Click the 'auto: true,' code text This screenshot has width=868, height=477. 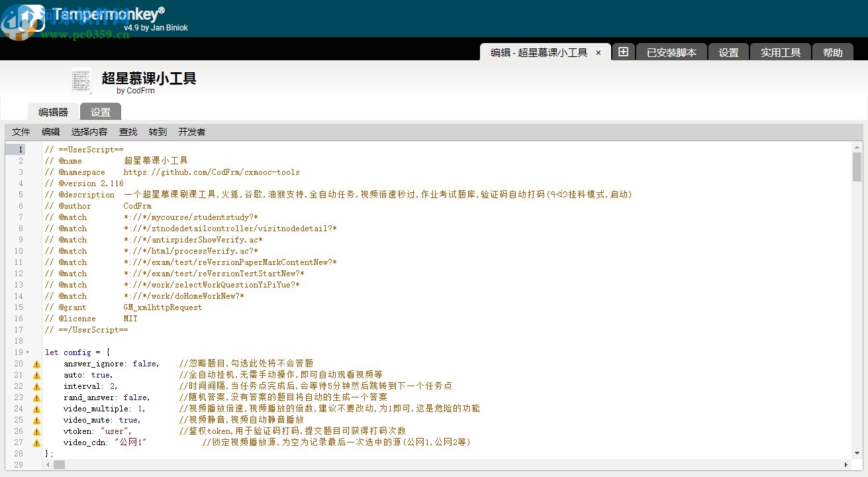88,375
